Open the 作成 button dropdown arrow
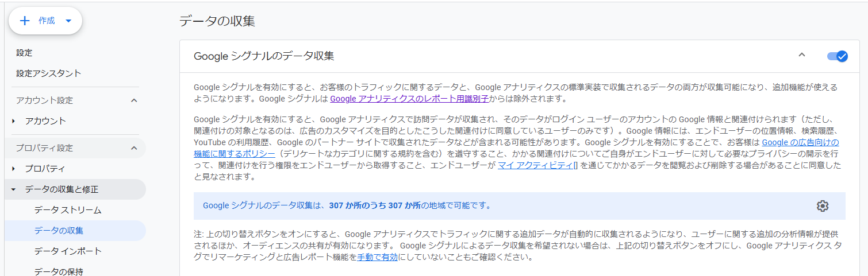The image size is (868, 276). point(68,21)
